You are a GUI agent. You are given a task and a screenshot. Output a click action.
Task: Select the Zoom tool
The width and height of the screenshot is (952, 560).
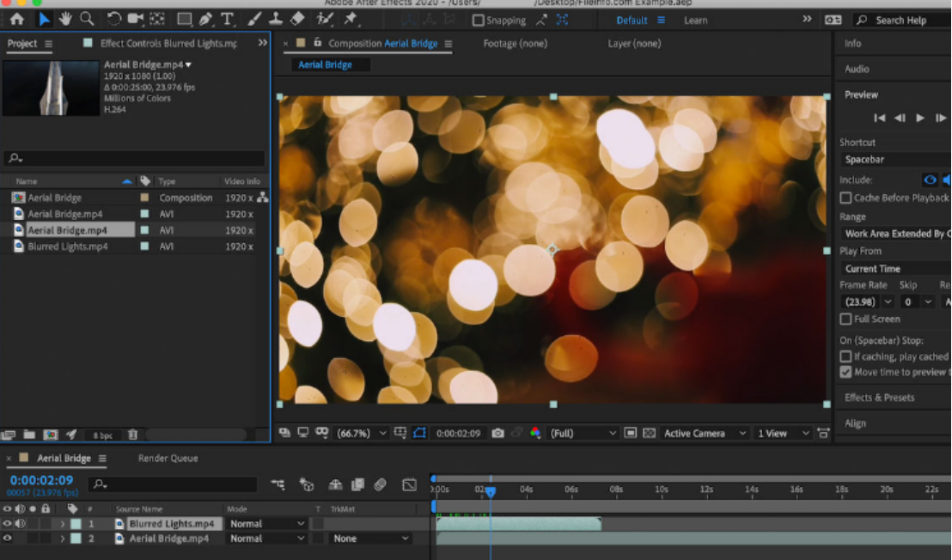coord(87,19)
